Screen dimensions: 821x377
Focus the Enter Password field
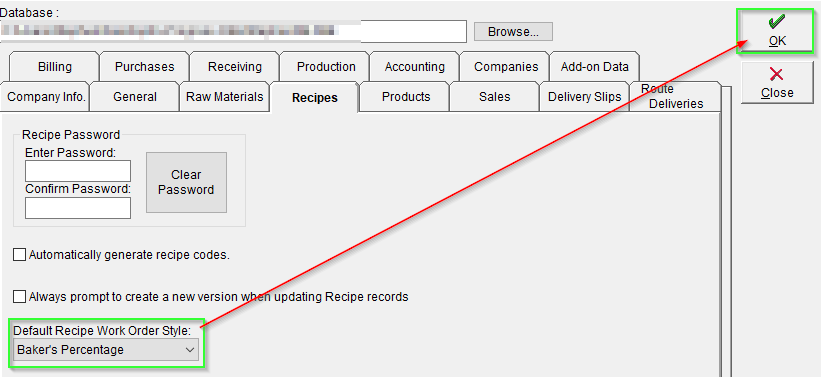pyautogui.click(x=77, y=171)
